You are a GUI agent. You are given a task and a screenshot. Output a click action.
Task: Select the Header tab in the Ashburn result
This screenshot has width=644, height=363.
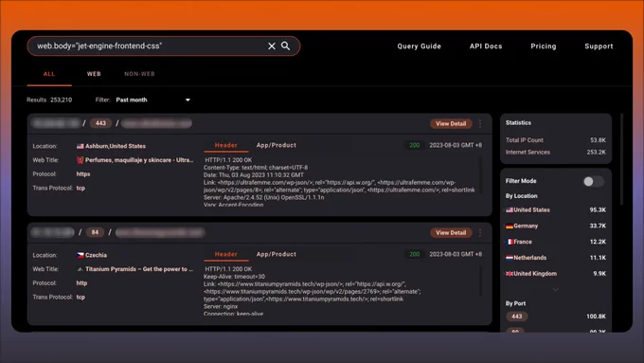click(226, 145)
